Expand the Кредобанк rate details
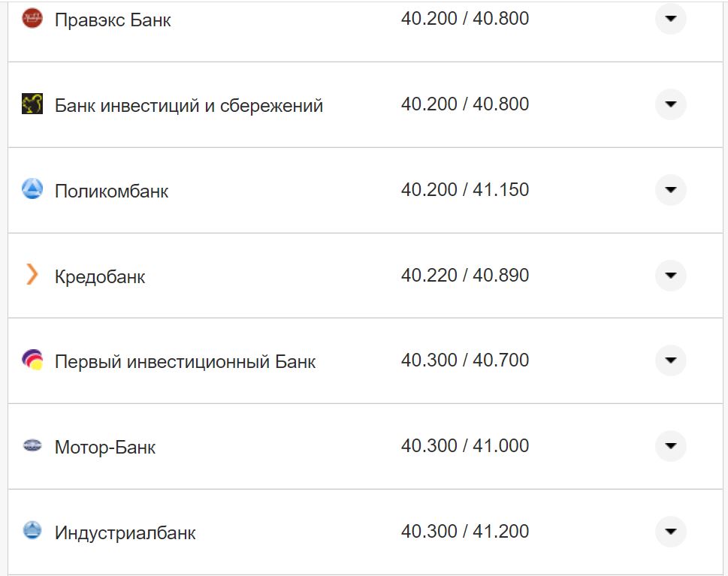 point(669,276)
